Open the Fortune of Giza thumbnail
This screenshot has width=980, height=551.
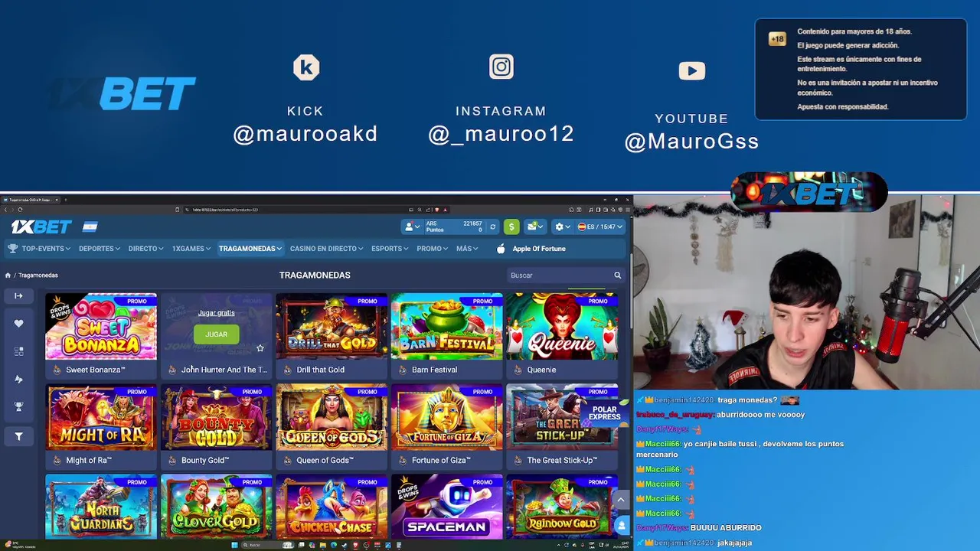(447, 417)
